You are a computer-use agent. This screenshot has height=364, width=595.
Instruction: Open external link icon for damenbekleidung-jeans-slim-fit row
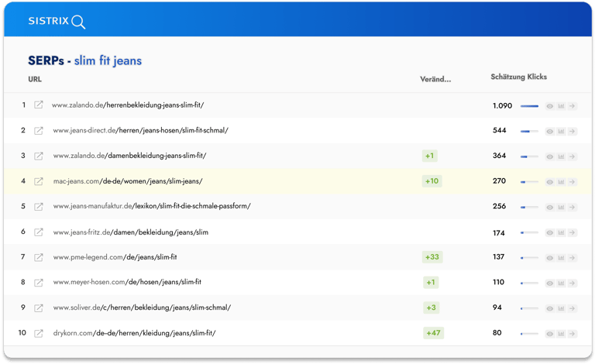[x=38, y=156]
